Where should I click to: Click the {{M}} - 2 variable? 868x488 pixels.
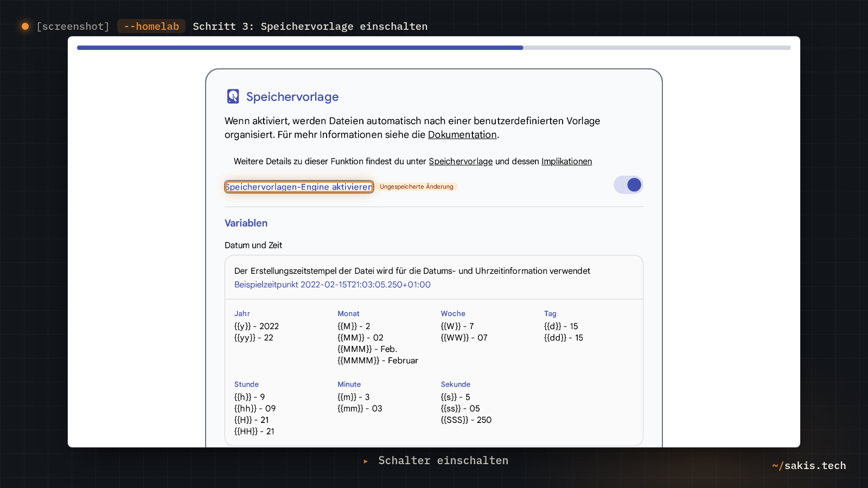[354, 326]
